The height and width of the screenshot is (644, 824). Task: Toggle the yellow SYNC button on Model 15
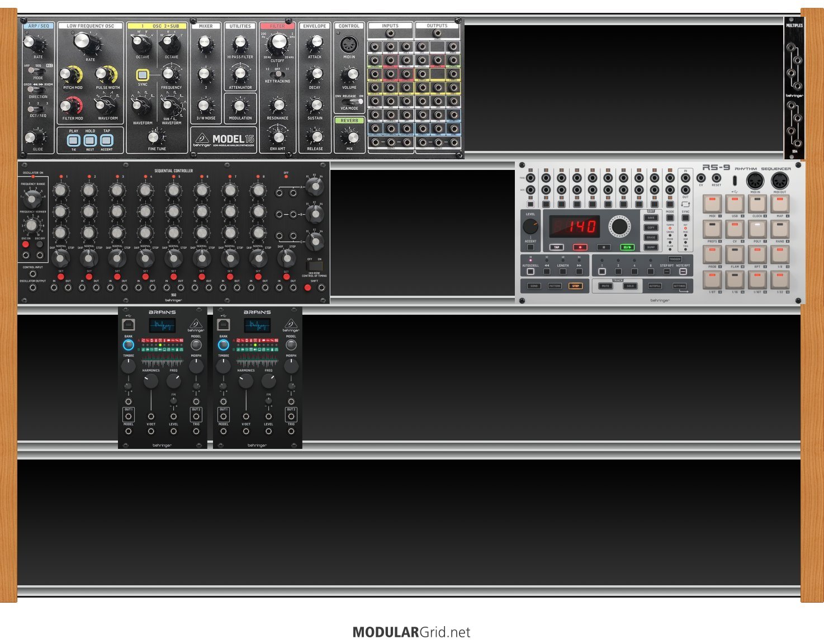click(143, 75)
